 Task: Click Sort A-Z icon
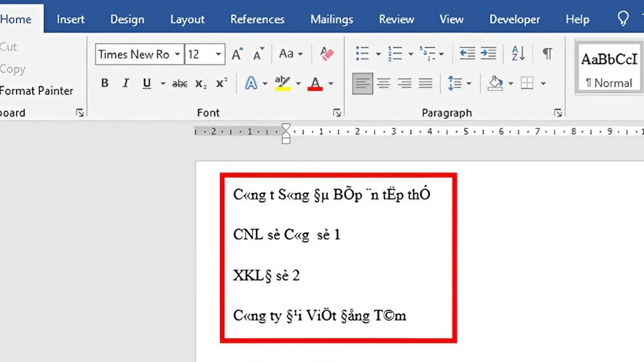point(518,53)
